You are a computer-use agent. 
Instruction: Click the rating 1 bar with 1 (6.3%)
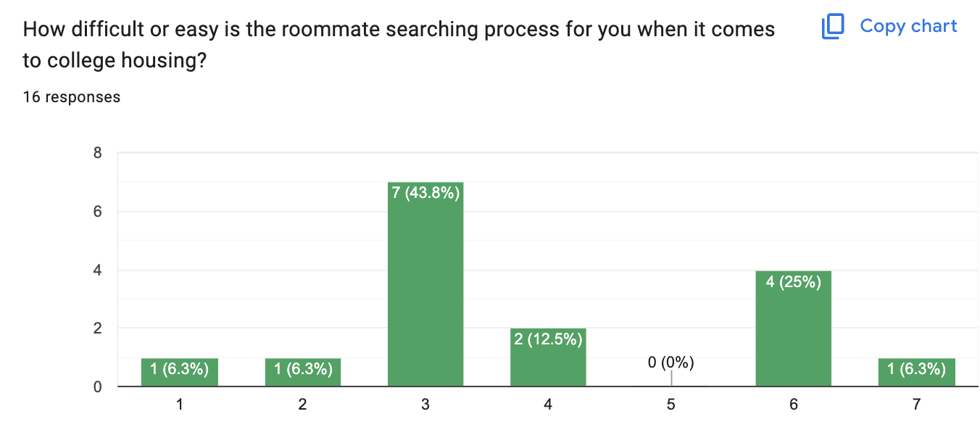[180, 372]
